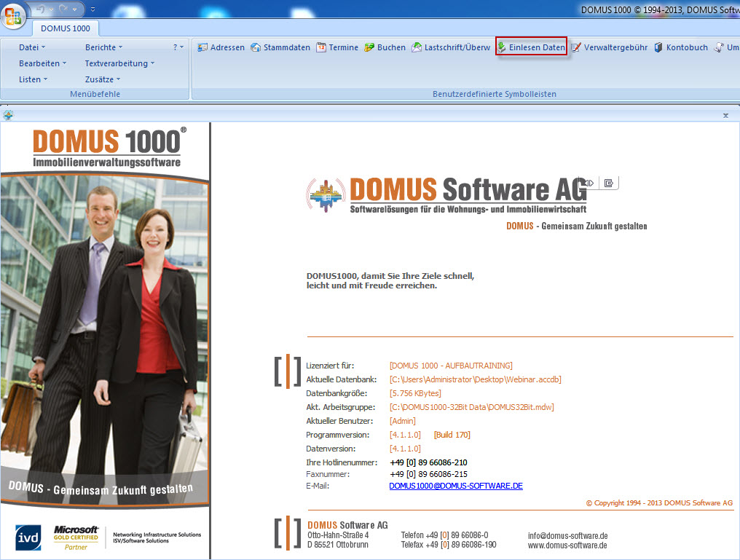Open Stammdaten with the house icon
The width and height of the screenshot is (740, 560).
click(280, 47)
